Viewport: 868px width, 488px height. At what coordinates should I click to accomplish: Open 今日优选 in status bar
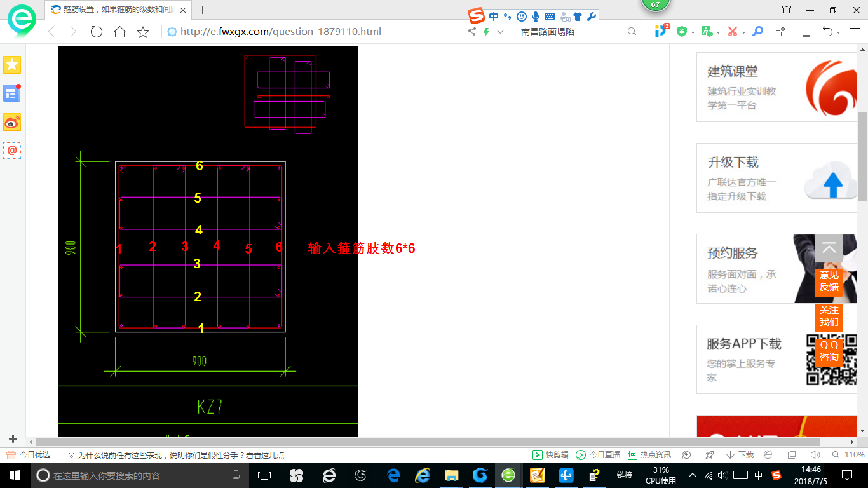pyautogui.click(x=29, y=455)
